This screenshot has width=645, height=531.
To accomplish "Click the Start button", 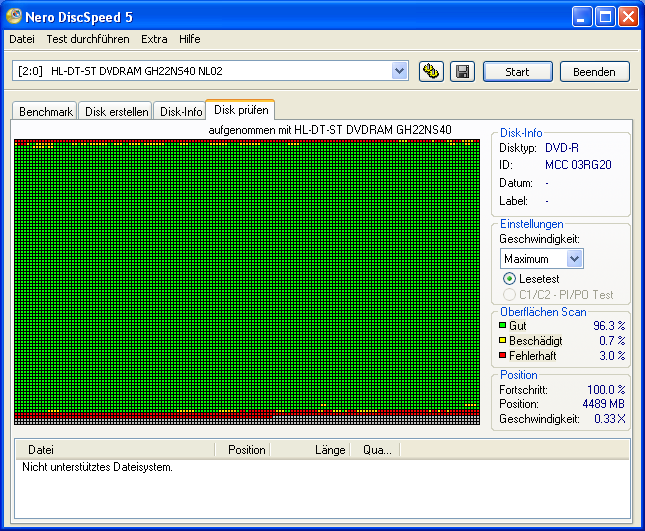I will [x=517, y=72].
